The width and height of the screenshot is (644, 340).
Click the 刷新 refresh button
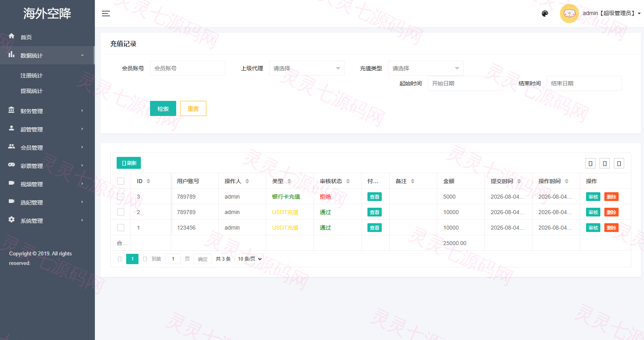pos(129,163)
